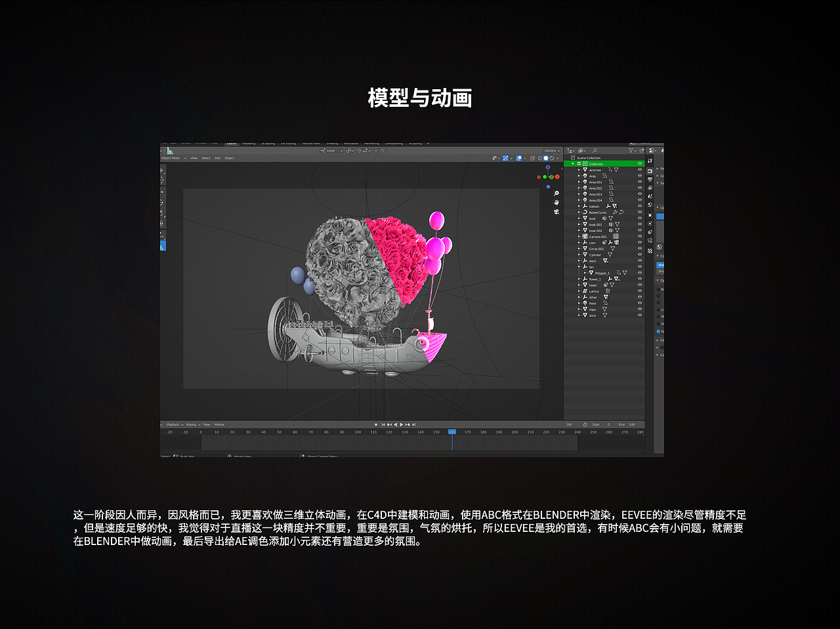The image size is (840, 629).
Task: Open Render Properties in the Properties editor
Action: [x=650, y=171]
